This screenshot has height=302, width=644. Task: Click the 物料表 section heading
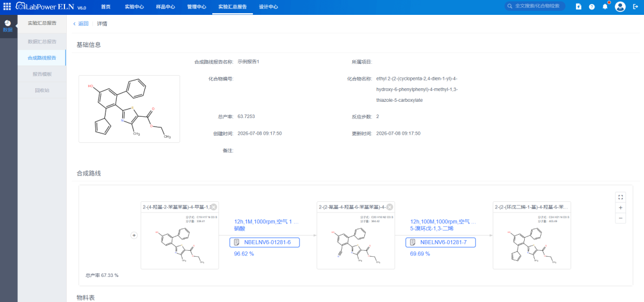[x=86, y=297]
